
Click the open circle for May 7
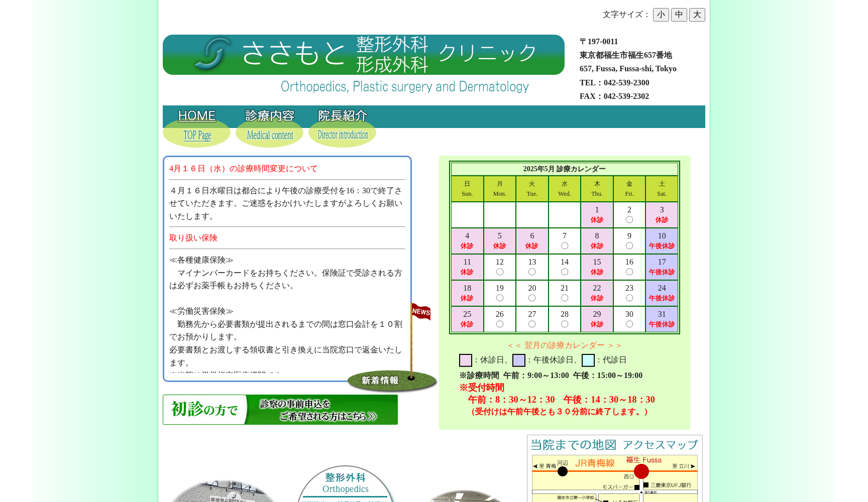565,246
